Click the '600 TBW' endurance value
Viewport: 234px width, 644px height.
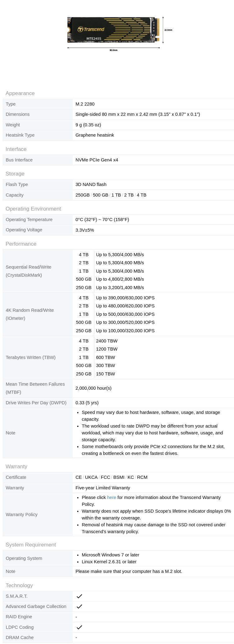tap(105, 357)
